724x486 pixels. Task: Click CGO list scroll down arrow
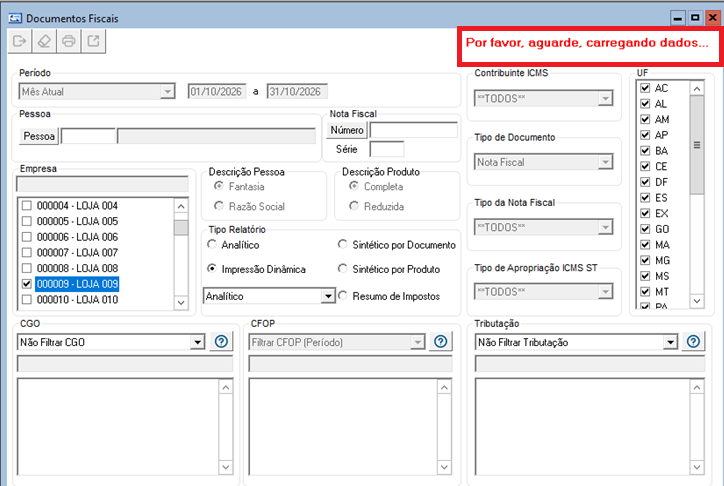point(225,467)
